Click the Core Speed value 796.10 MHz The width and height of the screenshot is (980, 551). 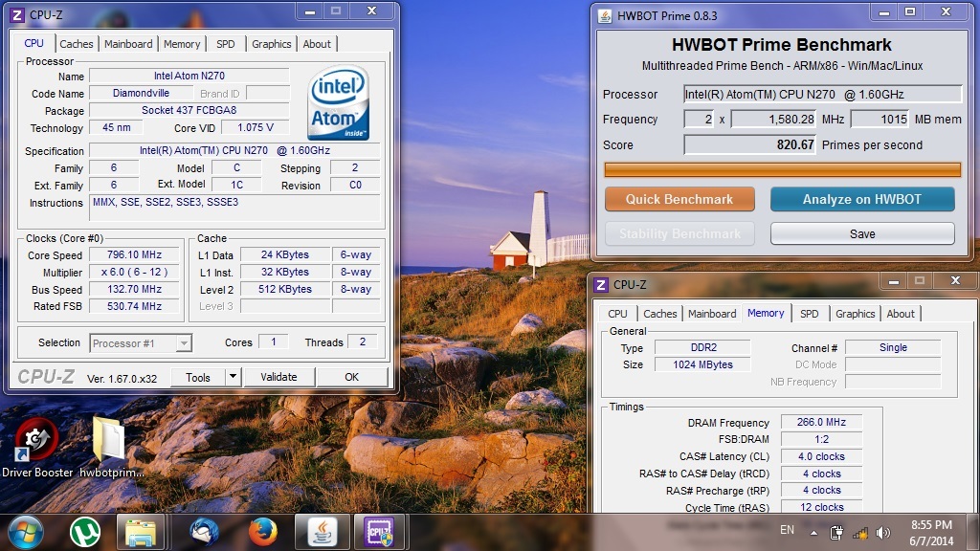134,254
